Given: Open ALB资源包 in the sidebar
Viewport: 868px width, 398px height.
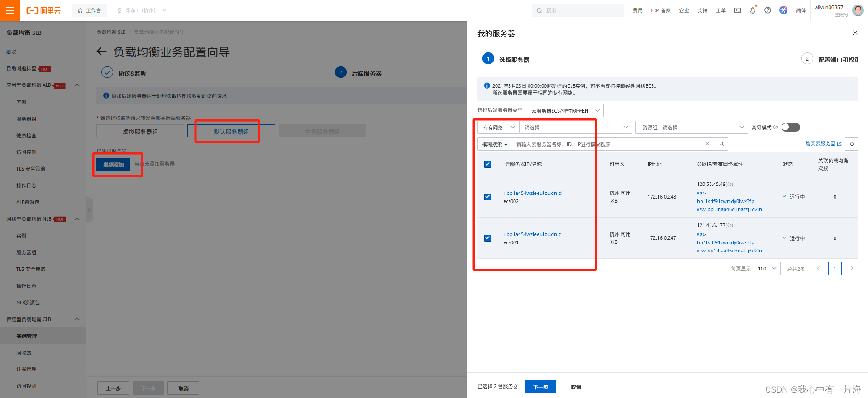Looking at the screenshot, I should pos(28,202).
